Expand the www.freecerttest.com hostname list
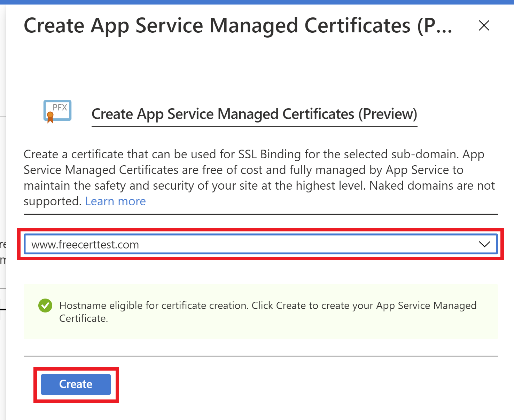Viewport: 514px width, 420px height. (484, 244)
